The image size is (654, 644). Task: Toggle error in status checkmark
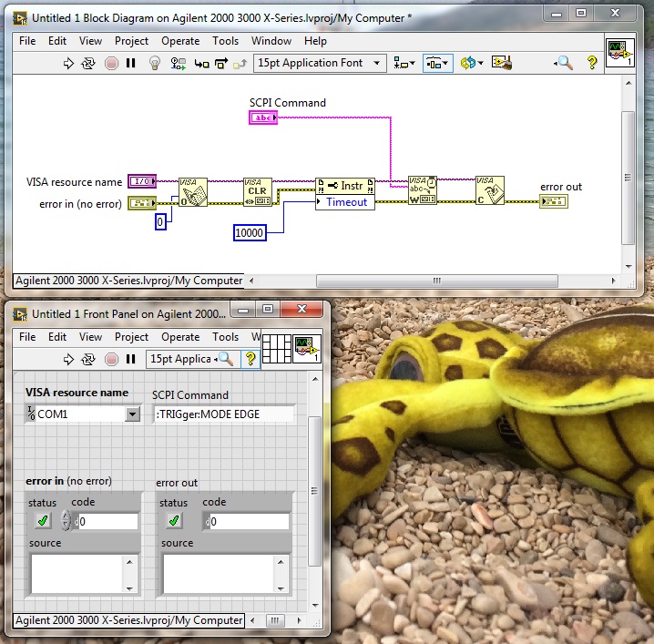pyautogui.click(x=43, y=521)
